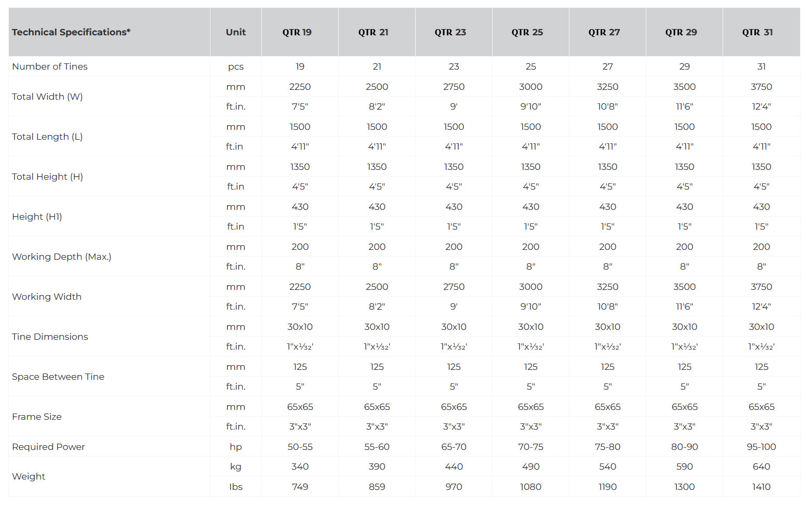Click the 95-100 hp required power value
This screenshot has width=812, height=505.
761,447
